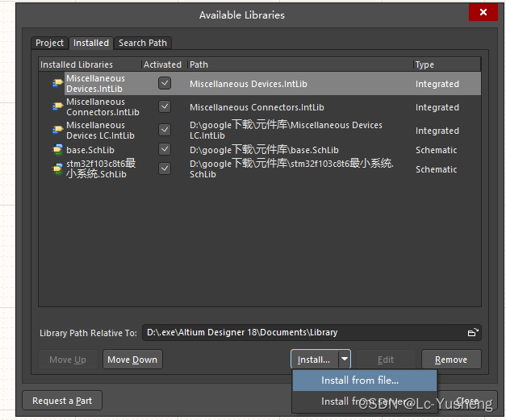Choose Install from file menu option

[x=360, y=380]
